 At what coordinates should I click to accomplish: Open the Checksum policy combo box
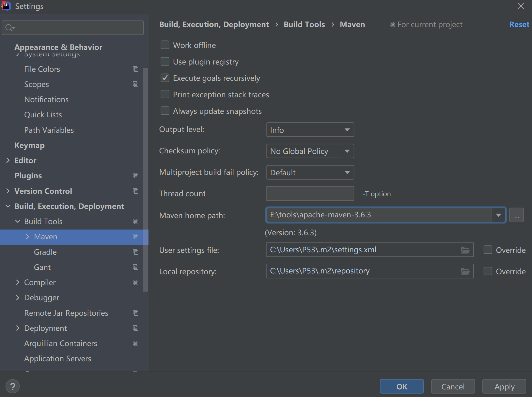310,151
